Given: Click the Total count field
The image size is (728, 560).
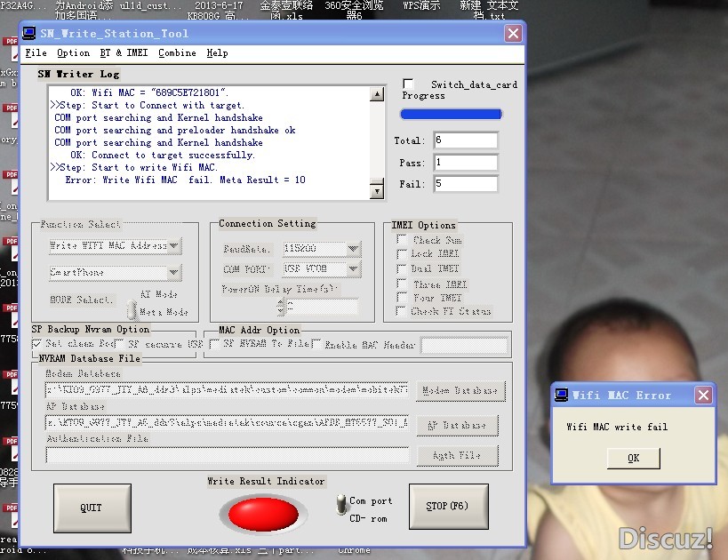Looking at the screenshot, I should click(x=466, y=140).
